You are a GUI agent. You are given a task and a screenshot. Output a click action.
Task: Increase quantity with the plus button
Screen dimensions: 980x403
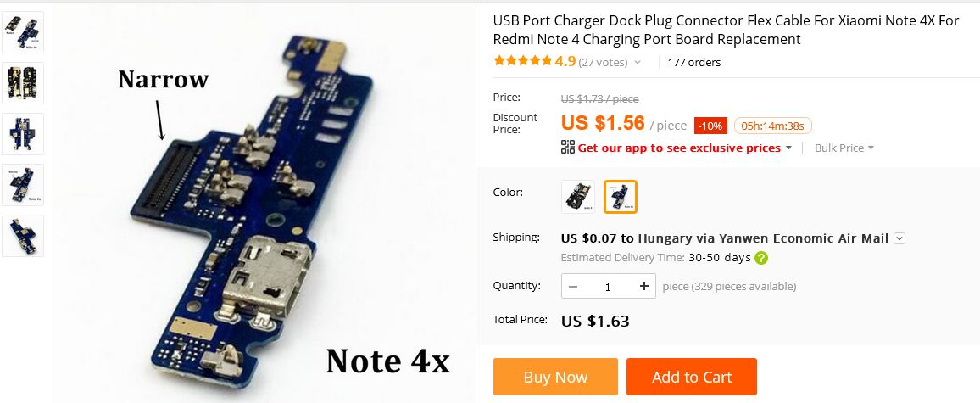coord(643,286)
